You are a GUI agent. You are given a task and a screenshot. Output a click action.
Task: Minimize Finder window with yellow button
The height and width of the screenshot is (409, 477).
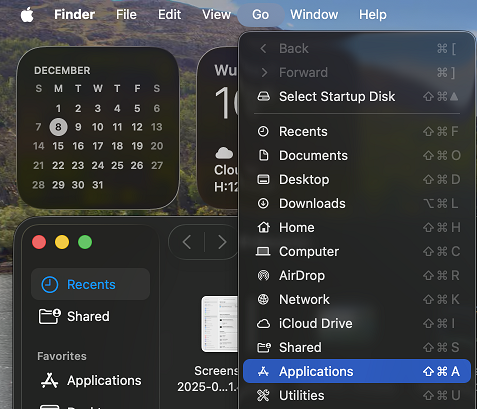coord(62,242)
